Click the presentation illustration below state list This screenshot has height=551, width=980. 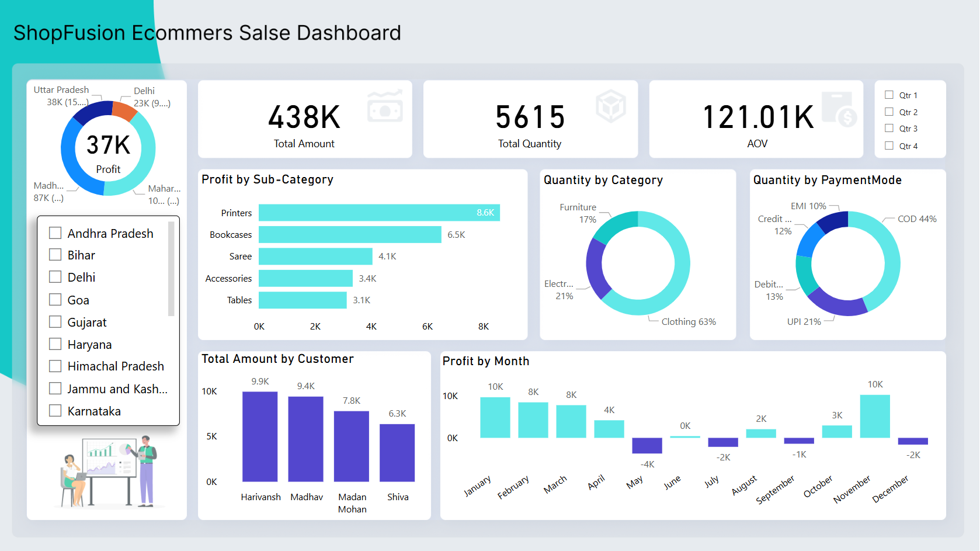pyautogui.click(x=109, y=472)
